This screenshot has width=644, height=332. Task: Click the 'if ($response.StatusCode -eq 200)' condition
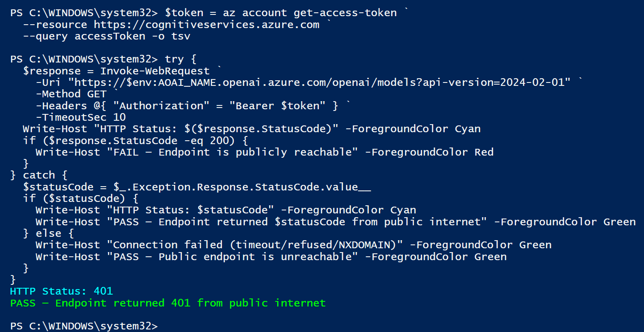pos(129,140)
